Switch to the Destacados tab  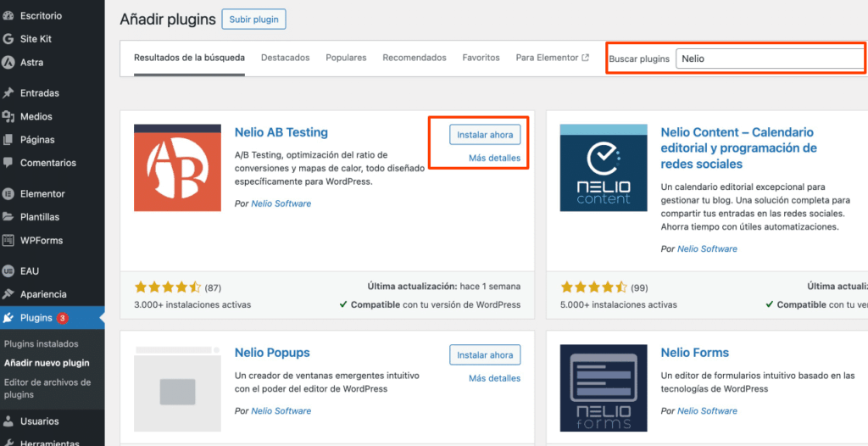285,58
